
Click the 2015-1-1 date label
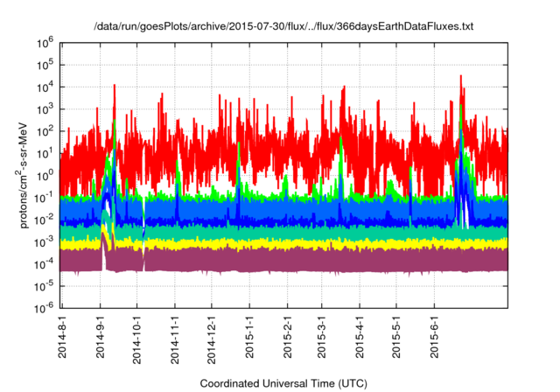click(x=249, y=338)
